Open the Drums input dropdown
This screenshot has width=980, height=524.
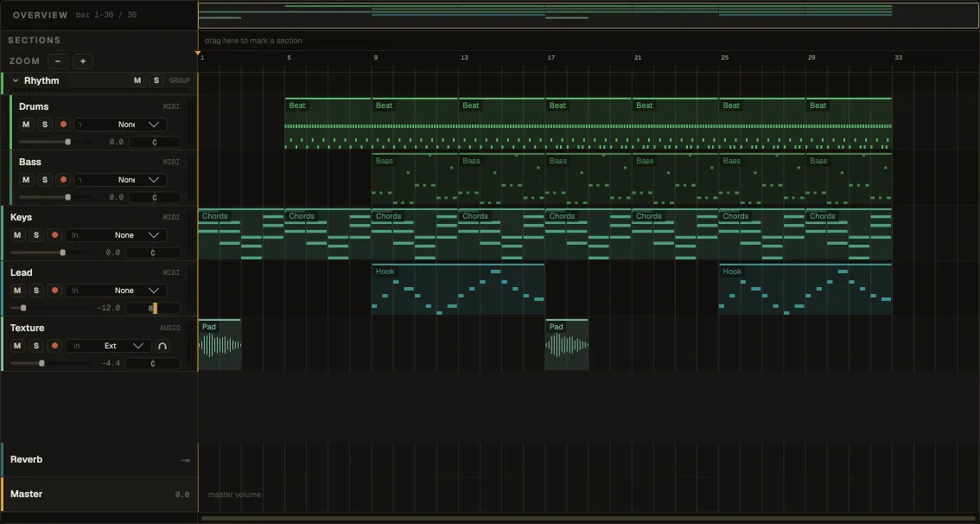(x=121, y=125)
